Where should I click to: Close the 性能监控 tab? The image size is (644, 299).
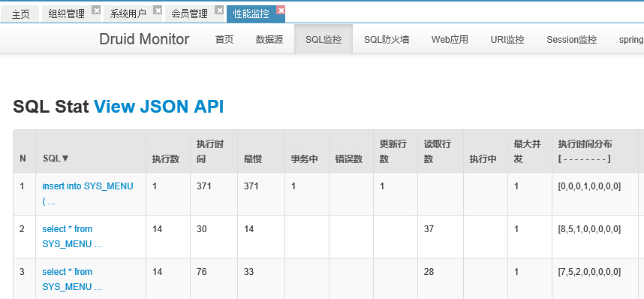click(281, 11)
